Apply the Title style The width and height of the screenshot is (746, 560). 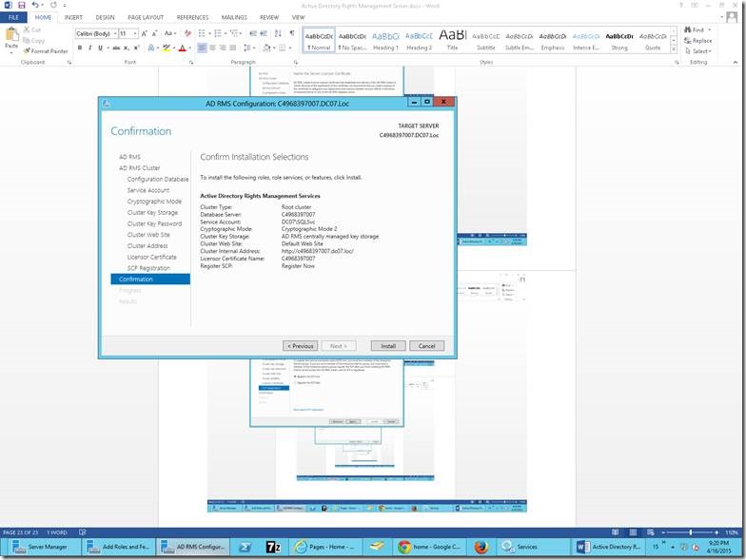(x=453, y=41)
